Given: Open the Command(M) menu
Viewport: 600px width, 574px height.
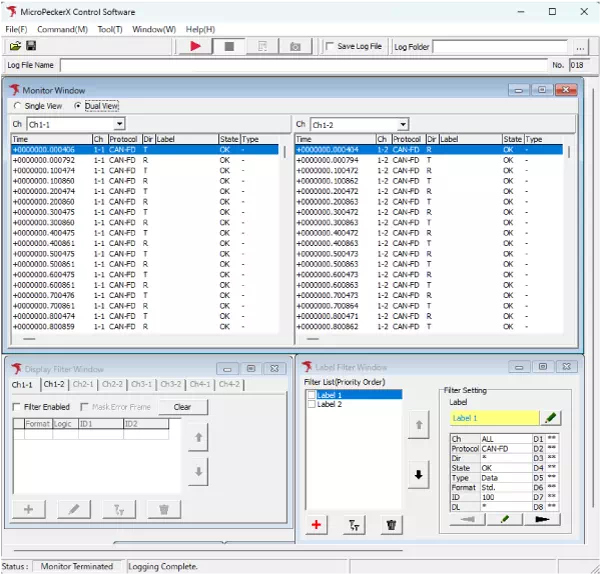Looking at the screenshot, I should pos(62,29).
